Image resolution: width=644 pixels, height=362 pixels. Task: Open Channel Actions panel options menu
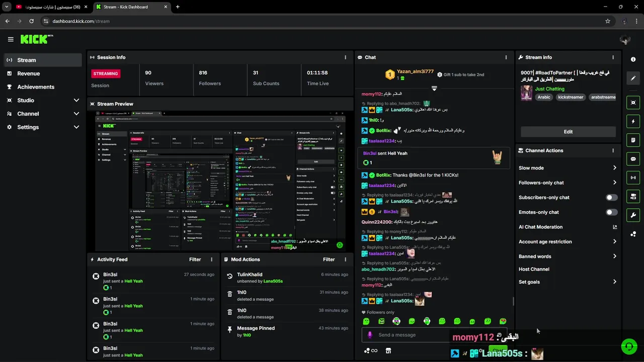point(613,150)
